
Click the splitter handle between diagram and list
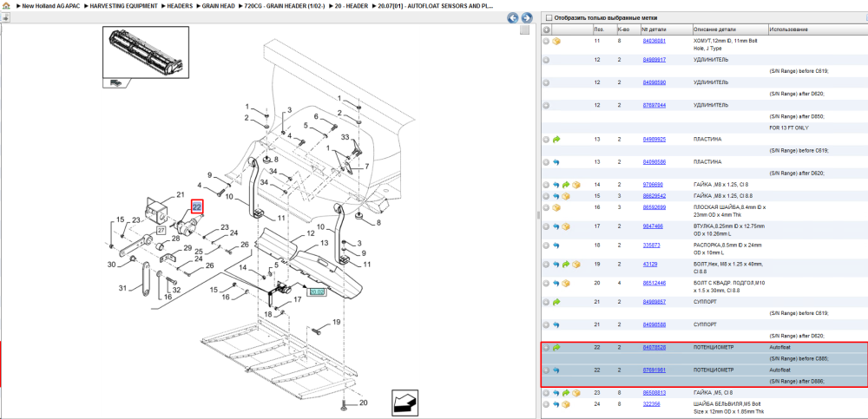(538, 215)
